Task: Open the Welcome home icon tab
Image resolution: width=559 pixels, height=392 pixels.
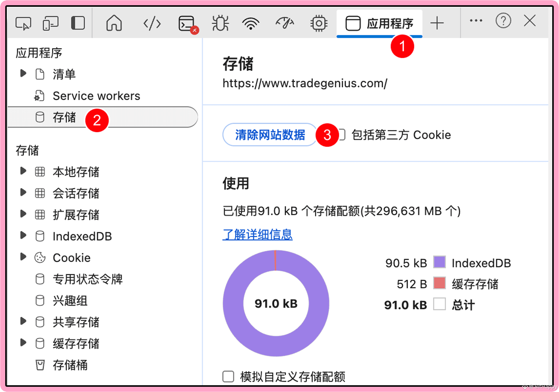Action: click(114, 23)
